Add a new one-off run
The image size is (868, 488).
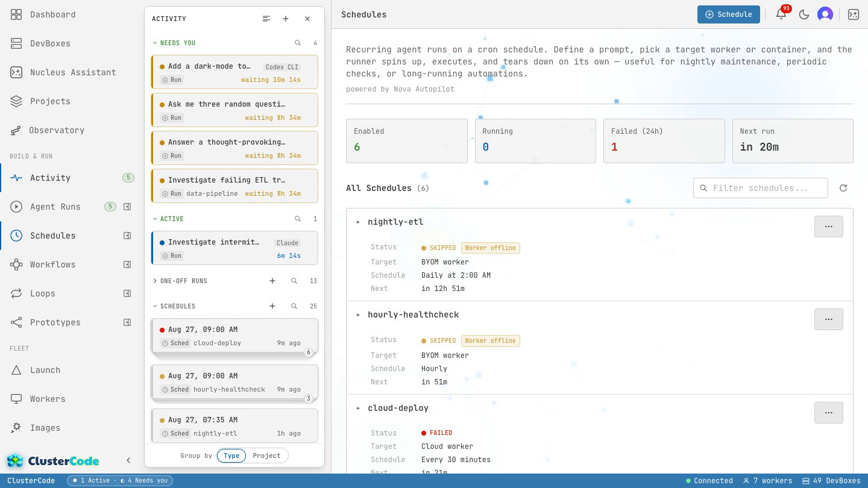click(x=272, y=281)
